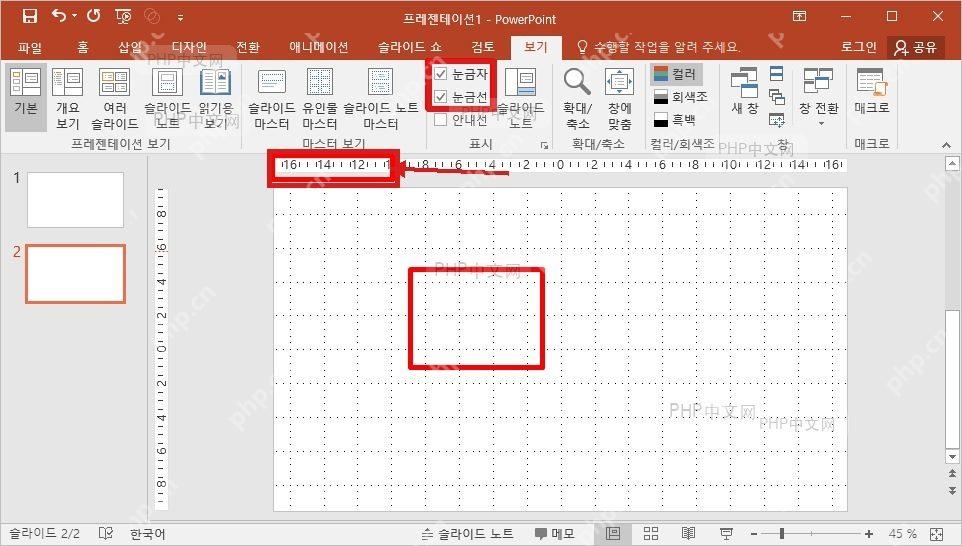The height and width of the screenshot is (546, 962).
Task: Redo via the repeat arrow icon
Action: (x=93, y=16)
